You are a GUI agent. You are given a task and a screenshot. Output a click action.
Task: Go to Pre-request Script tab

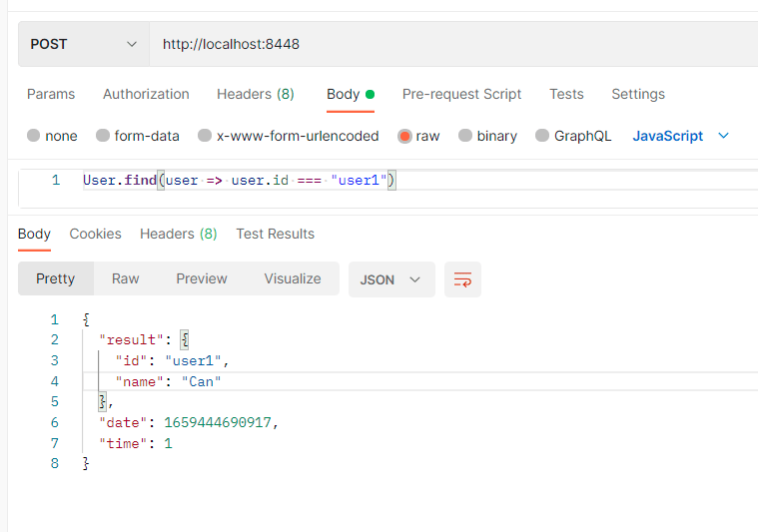[x=461, y=94]
